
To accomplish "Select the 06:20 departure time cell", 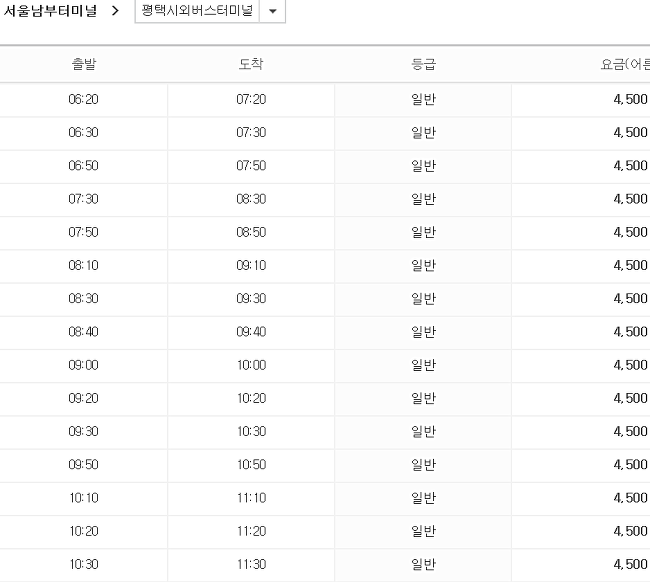I will (x=83, y=99).
